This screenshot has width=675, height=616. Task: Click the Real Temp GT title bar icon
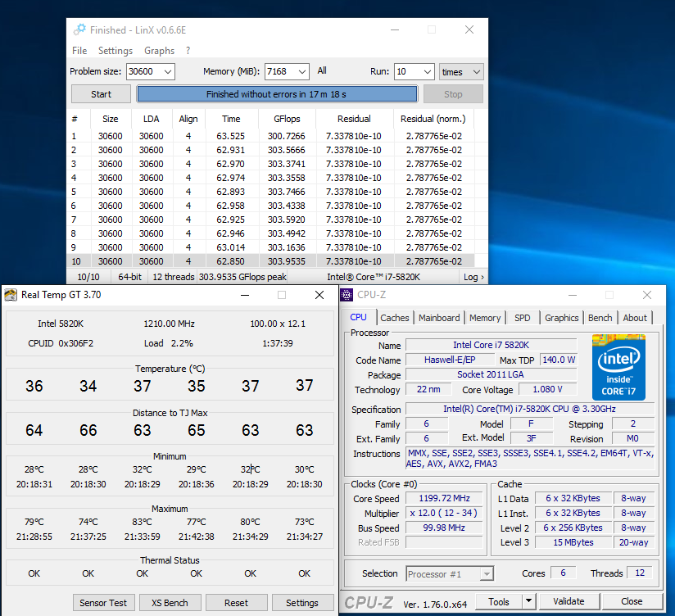click(x=11, y=295)
